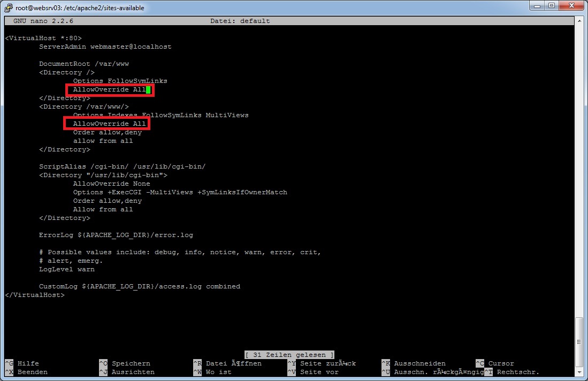The image size is (588, 381).
Task: Close the PuTTY terminal window
Action: tap(571, 6)
